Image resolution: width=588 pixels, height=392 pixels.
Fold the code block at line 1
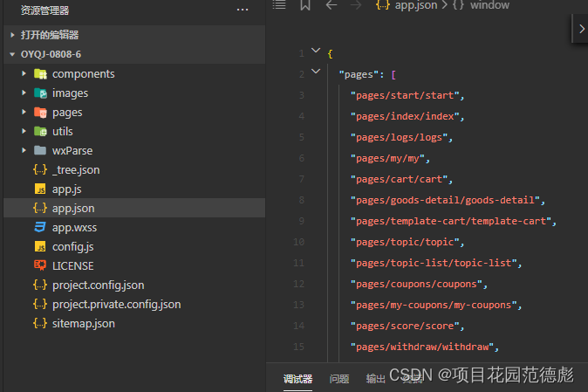(x=316, y=51)
